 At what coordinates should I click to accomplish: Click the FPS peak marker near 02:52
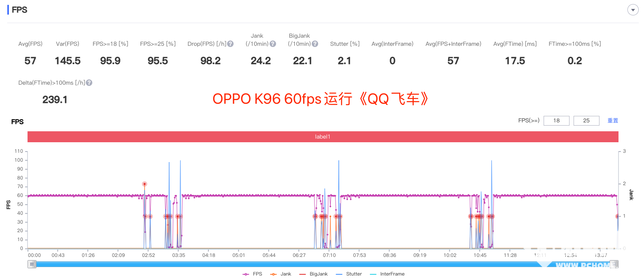[x=145, y=184]
